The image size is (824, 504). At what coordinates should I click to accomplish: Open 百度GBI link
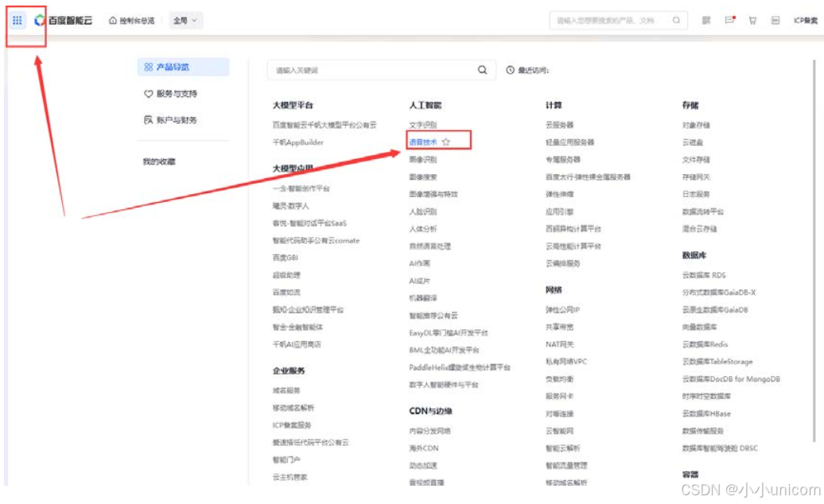pyautogui.click(x=286, y=258)
